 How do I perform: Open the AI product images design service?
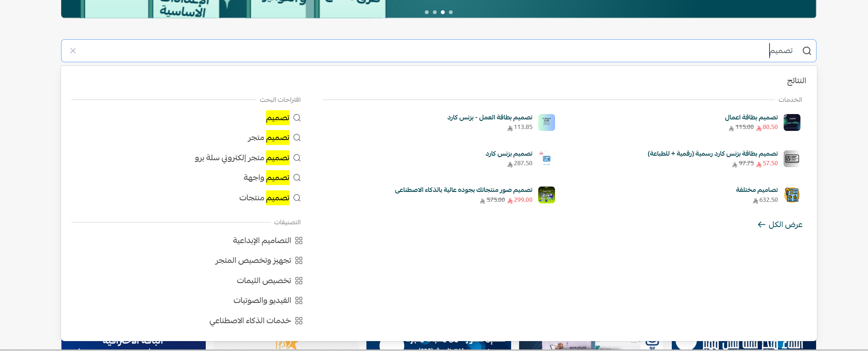coord(463,190)
